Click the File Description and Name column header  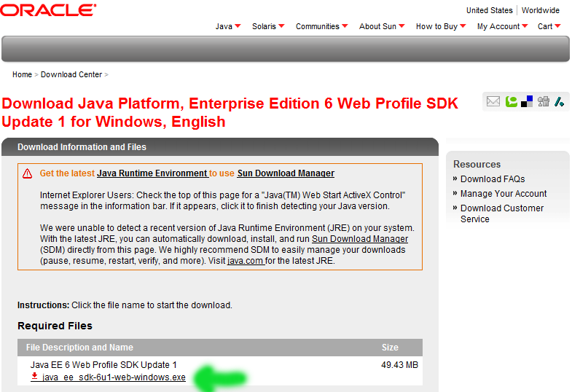click(x=79, y=347)
